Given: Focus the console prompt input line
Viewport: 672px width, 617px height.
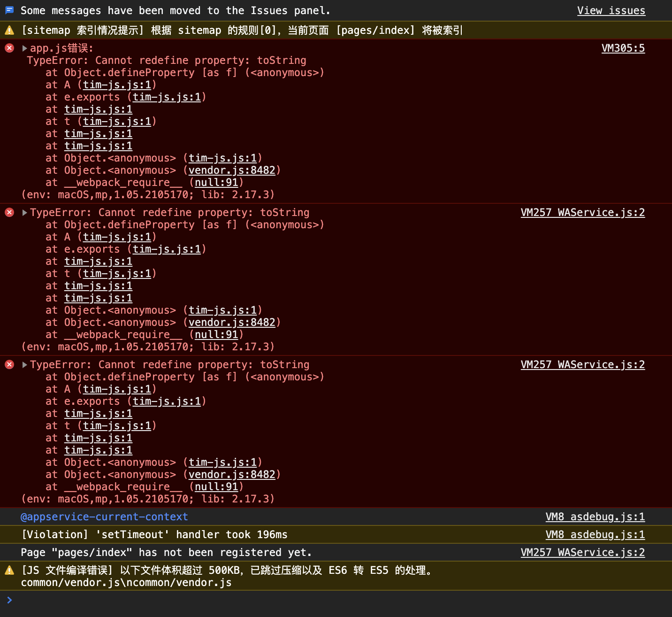Looking at the screenshot, I should click(x=328, y=600).
